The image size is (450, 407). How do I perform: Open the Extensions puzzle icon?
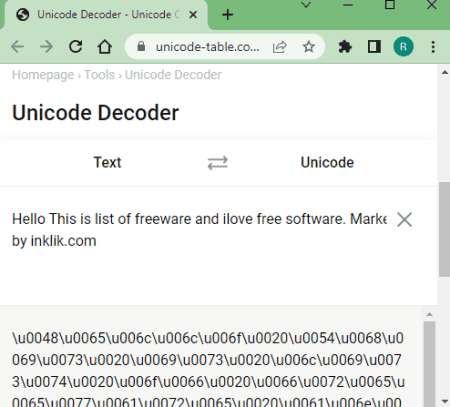coord(345,47)
